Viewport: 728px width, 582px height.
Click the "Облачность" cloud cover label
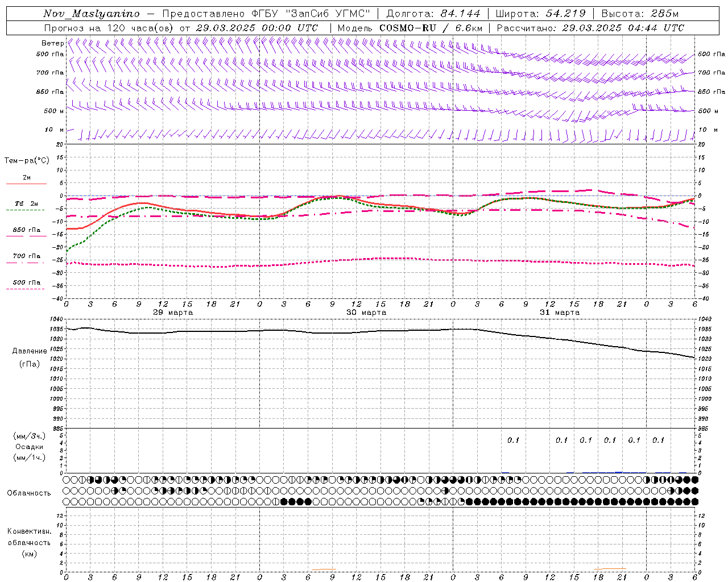[x=29, y=493]
